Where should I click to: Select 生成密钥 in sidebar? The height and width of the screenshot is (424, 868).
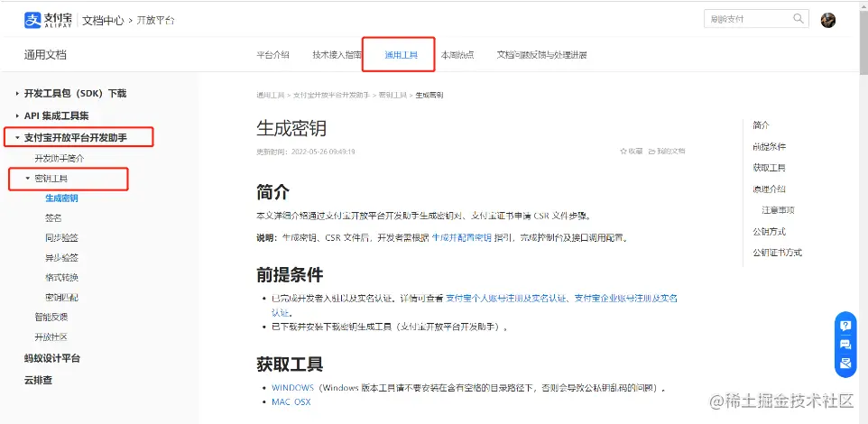[x=61, y=198]
